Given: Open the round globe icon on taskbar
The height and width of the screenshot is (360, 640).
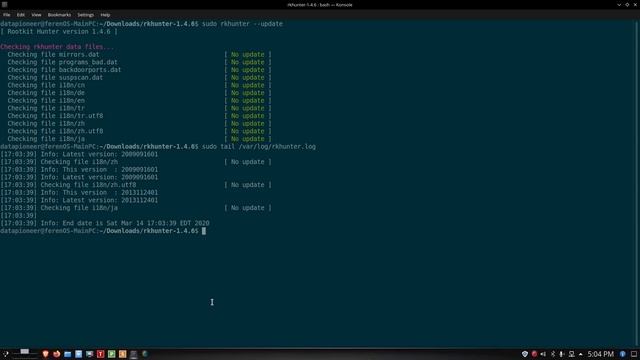Looking at the screenshot, I should 145,353.
